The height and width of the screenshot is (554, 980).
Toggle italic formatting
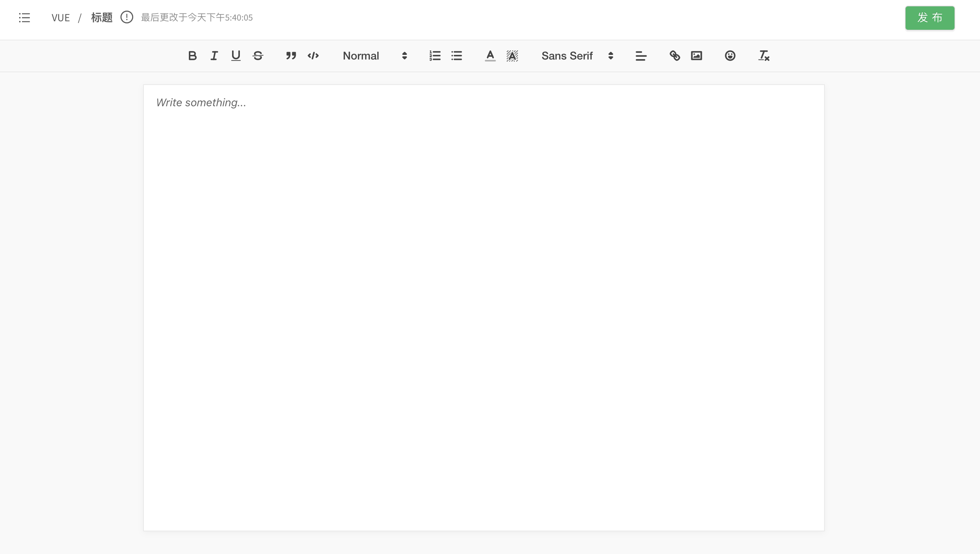point(214,56)
